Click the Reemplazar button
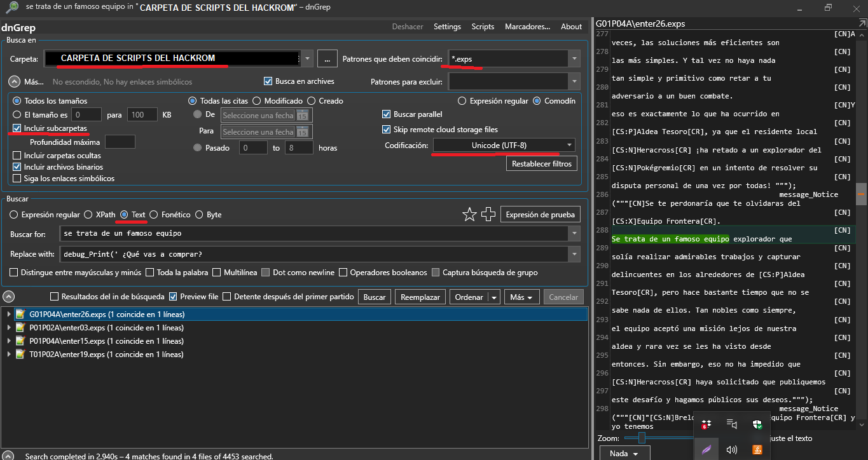Viewport: 868px width, 460px height. [x=420, y=297]
